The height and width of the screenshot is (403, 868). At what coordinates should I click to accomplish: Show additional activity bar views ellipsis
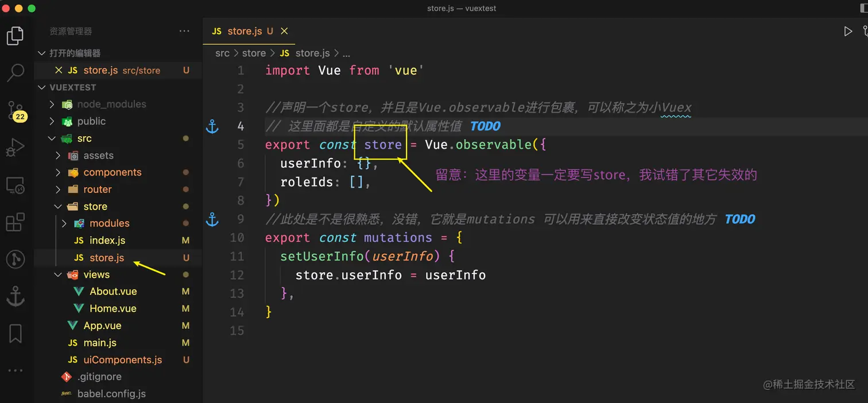click(15, 370)
